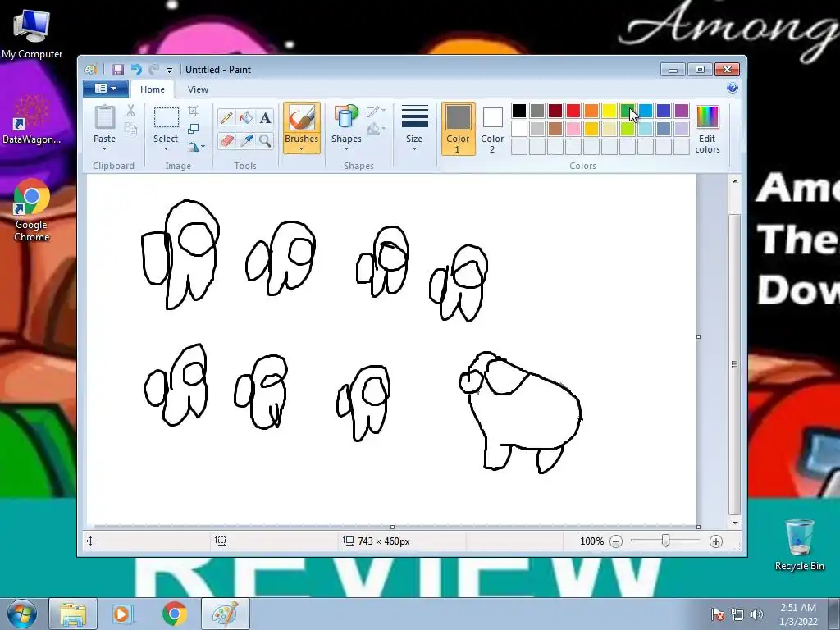The image size is (840, 630).
Task: Select the Text tool
Action: [x=265, y=117]
